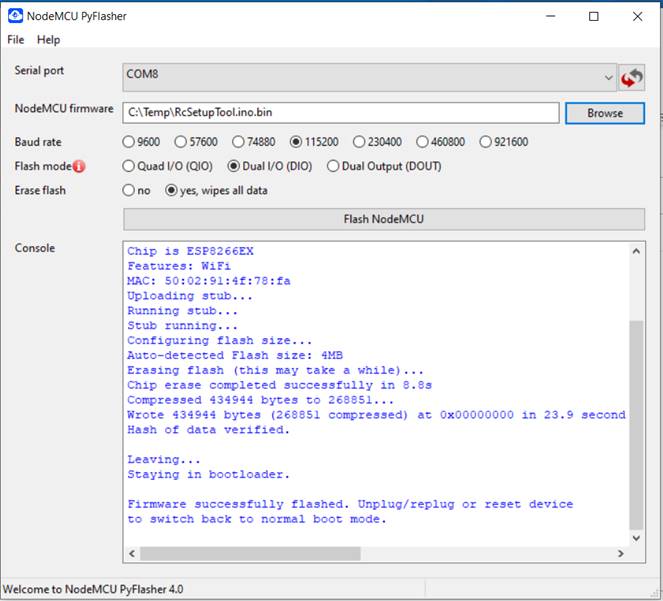Click the "Chip is ESP8266EX" console line
Screen dimensions: 663x601
[x=190, y=251]
